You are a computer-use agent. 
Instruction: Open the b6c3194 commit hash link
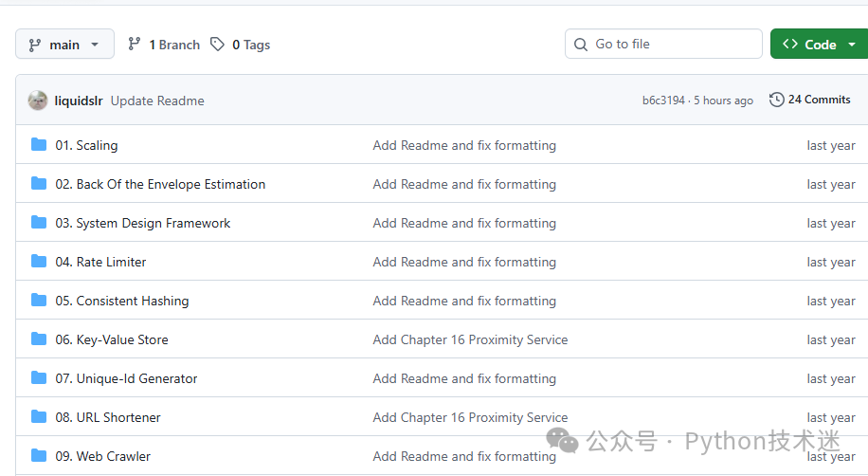point(663,101)
